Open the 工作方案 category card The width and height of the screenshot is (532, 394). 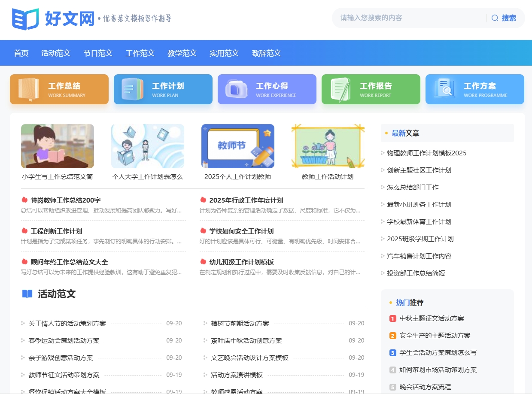pyautogui.click(x=474, y=89)
